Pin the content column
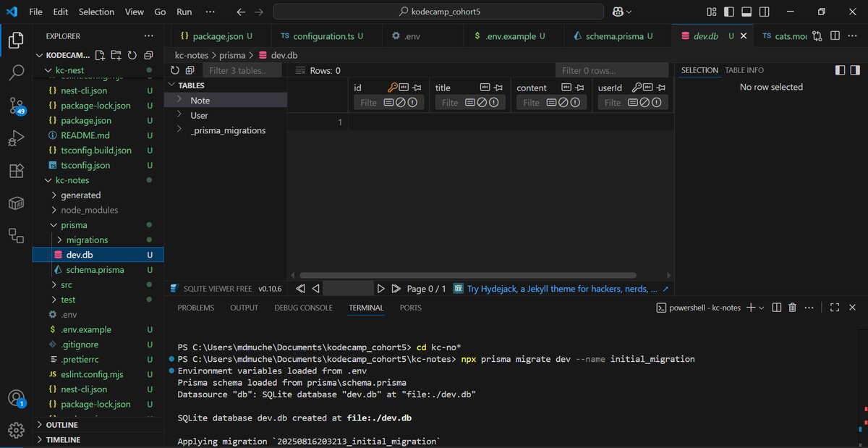Image resolution: width=868 pixels, height=448 pixels. (579, 88)
